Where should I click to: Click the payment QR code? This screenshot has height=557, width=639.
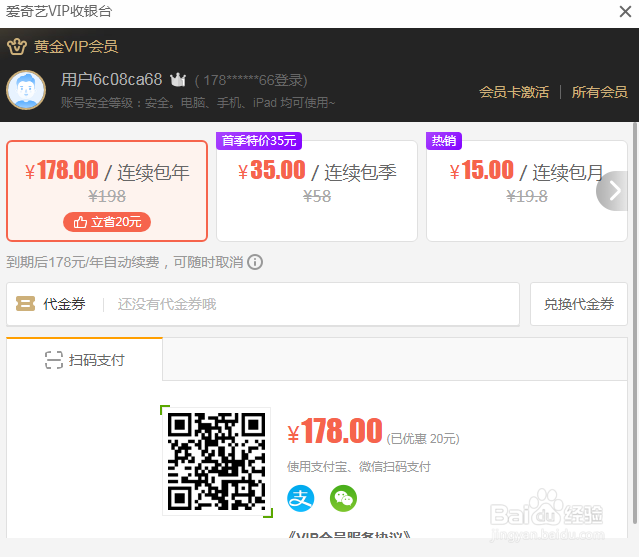click(216, 461)
